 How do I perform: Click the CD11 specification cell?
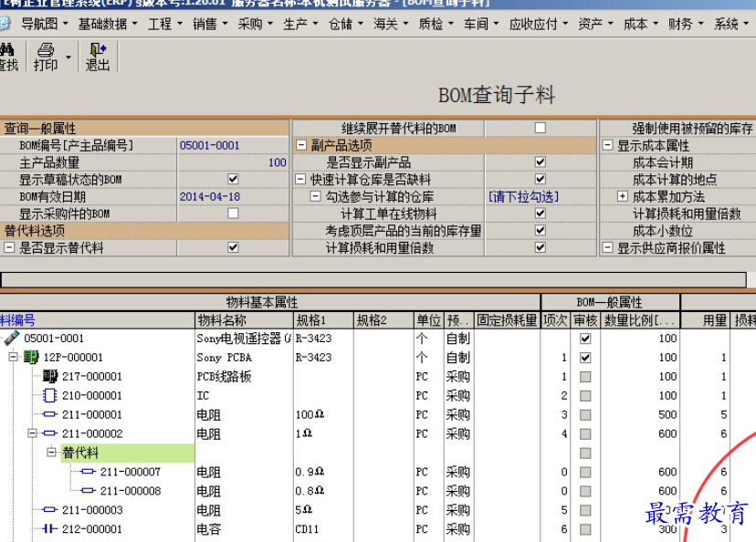tap(323, 529)
